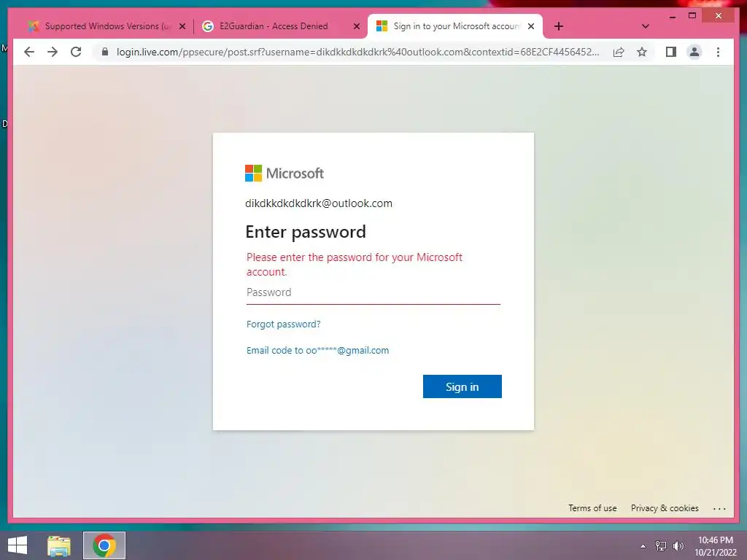Screen dimensions: 747x560
Task: Open the Windows Start menu
Action: pyautogui.click(x=18, y=545)
